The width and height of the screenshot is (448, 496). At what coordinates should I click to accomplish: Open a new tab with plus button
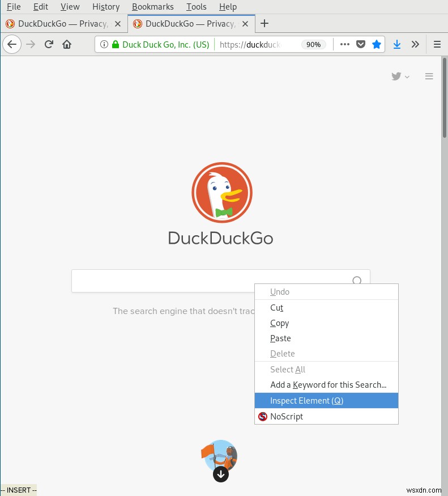click(x=264, y=23)
